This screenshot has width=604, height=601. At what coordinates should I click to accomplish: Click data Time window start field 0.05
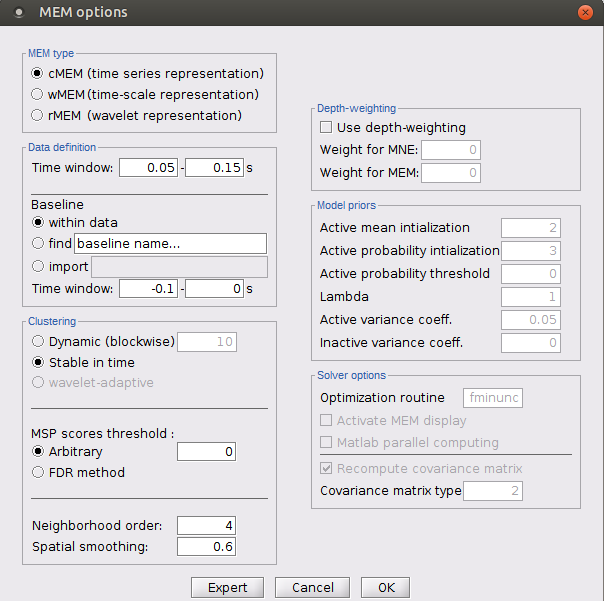(x=148, y=168)
